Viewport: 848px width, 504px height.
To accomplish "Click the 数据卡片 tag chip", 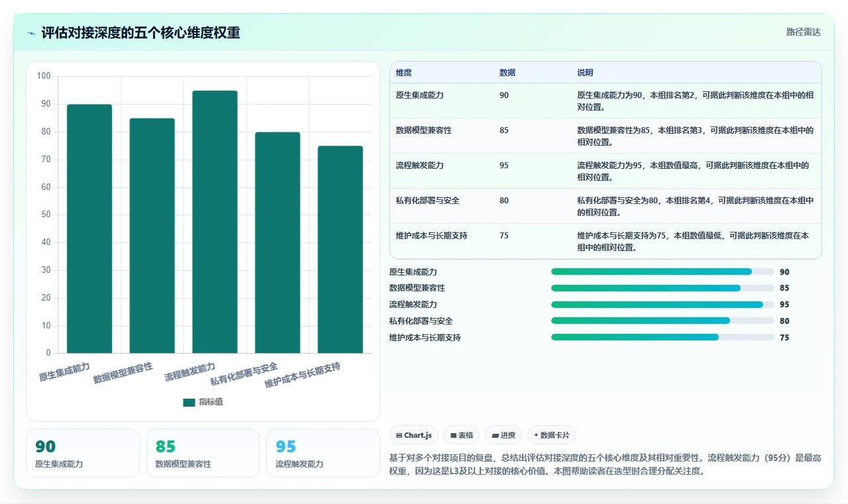I will [x=552, y=435].
